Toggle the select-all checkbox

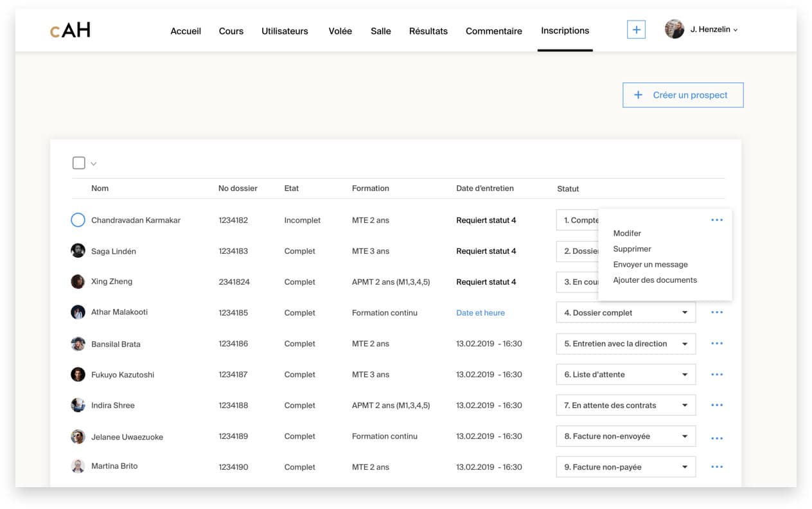[x=79, y=163]
